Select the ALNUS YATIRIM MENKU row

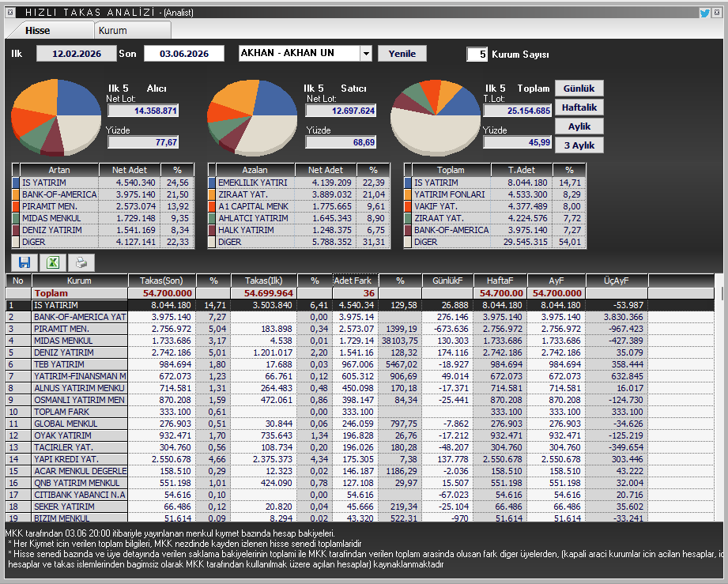click(x=360, y=389)
